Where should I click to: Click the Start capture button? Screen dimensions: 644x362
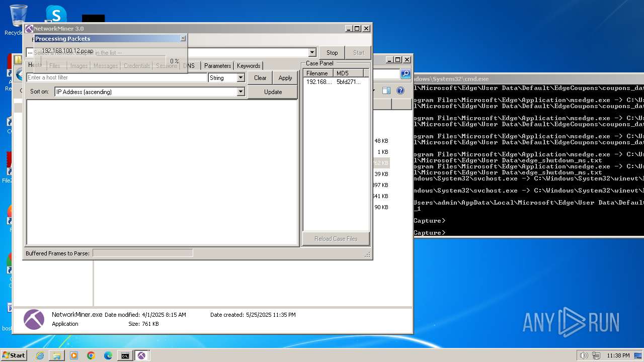tap(359, 52)
